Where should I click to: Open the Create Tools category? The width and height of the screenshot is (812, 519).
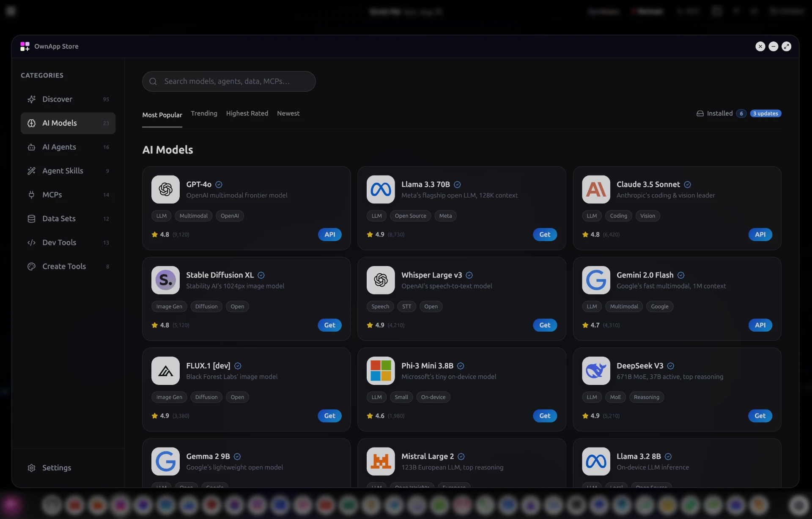[68, 266]
